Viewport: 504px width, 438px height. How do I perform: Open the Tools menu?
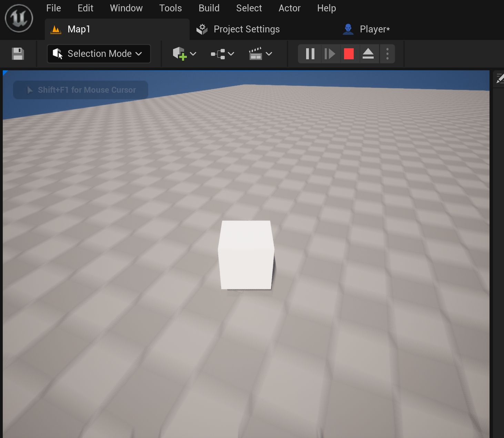coord(170,8)
